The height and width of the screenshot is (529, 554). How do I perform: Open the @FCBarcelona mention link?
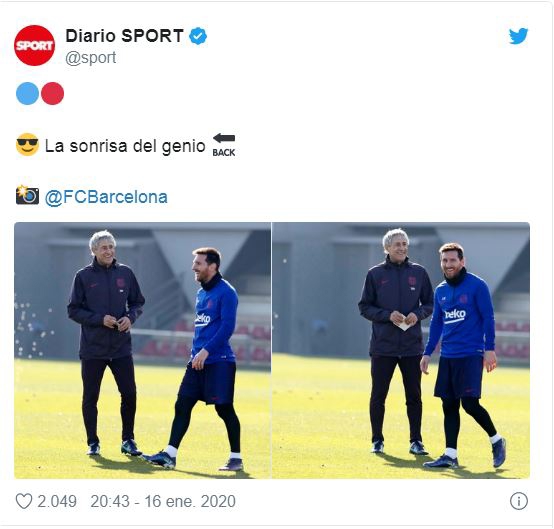click(x=106, y=197)
